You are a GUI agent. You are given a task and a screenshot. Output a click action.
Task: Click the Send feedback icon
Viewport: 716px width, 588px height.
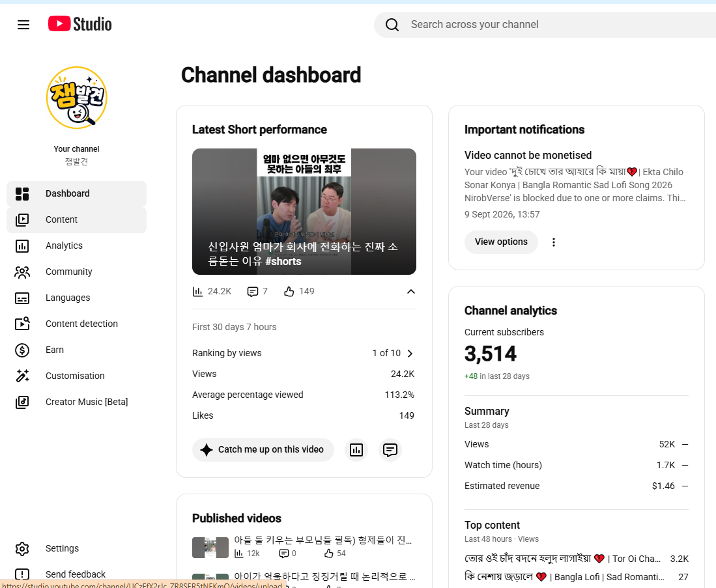22,574
